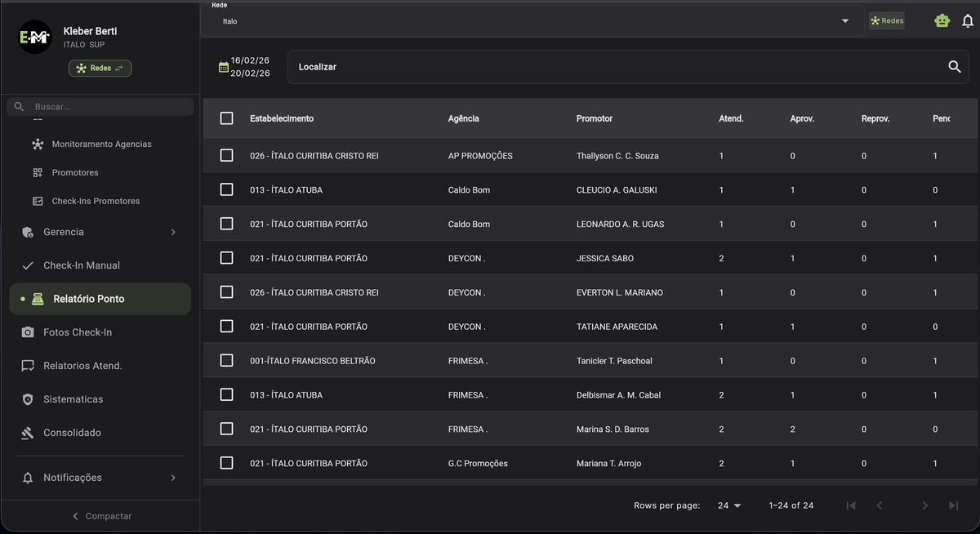Screen dimensions: 980x534
Task: Sort table by Estabelecimento column header
Action: click(x=282, y=118)
